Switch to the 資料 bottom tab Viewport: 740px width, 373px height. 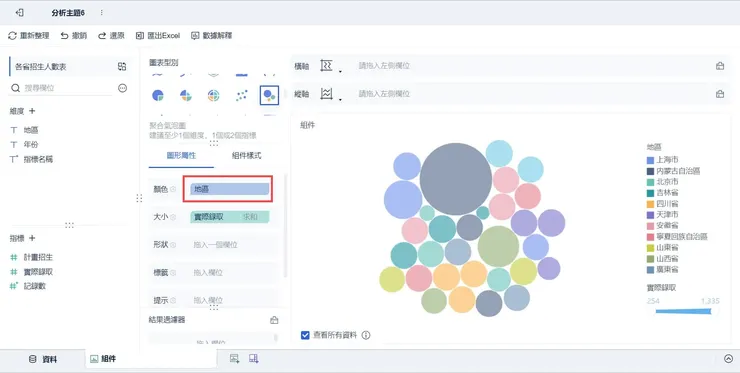tap(43, 359)
